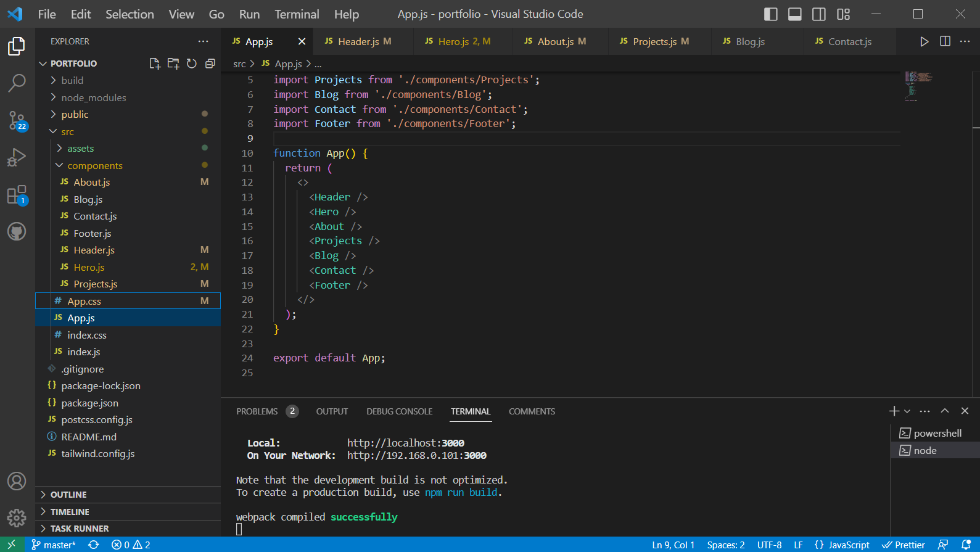
Task: Customize layout from title bar icon
Action: [x=844, y=14]
